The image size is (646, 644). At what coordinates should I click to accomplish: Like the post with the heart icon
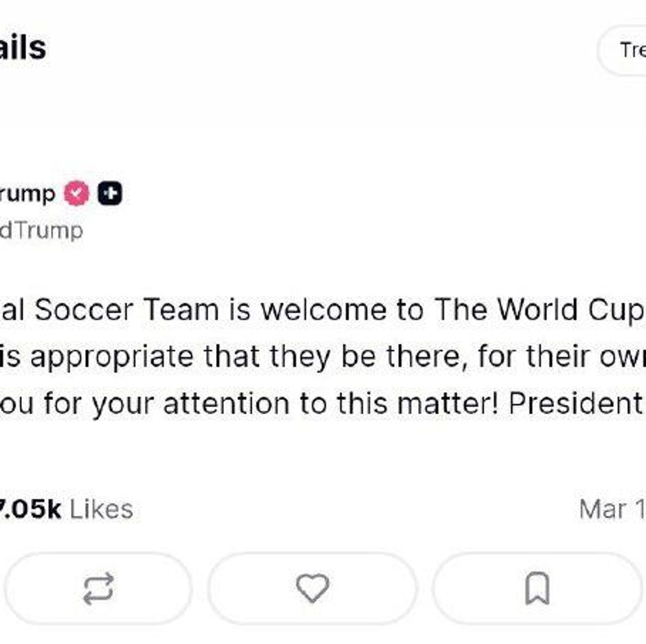click(312, 588)
